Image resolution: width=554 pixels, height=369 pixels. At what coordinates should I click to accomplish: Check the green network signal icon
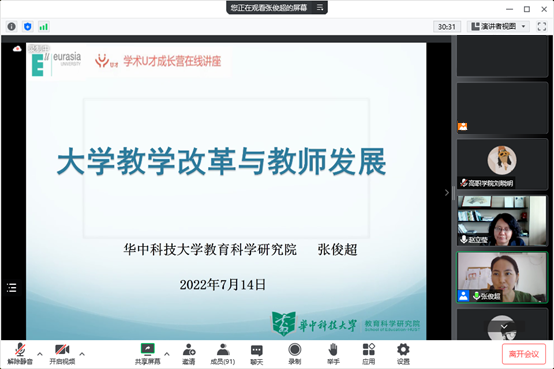[x=43, y=27]
